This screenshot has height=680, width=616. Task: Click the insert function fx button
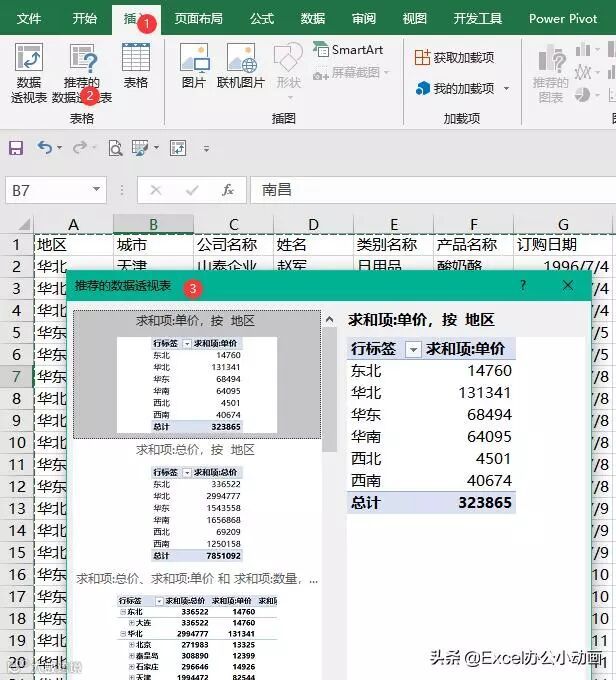(228, 190)
